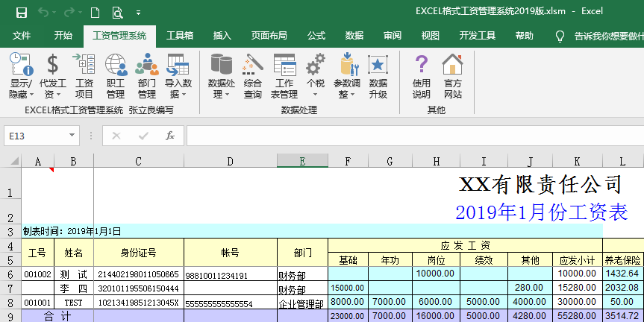Open the 官方网站 home icon

click(x=453, y=76)
